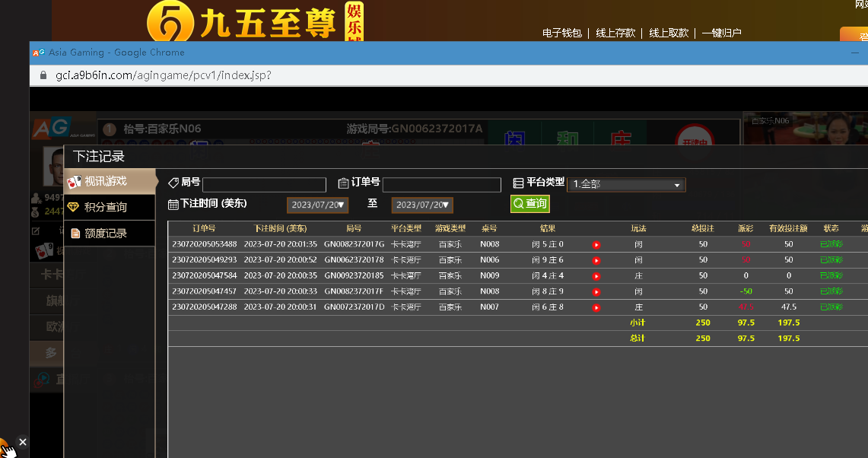The image size is (868, 458).
Task: Click the result 闲 9 庄 6
Action: coord(548,259)
